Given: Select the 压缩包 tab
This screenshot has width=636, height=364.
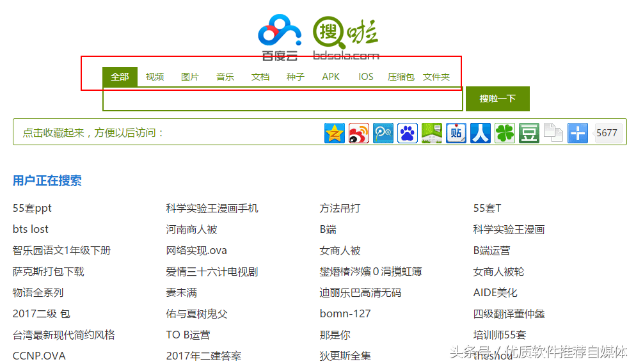Looking at the screenshot, I should [x=401, y=77].
